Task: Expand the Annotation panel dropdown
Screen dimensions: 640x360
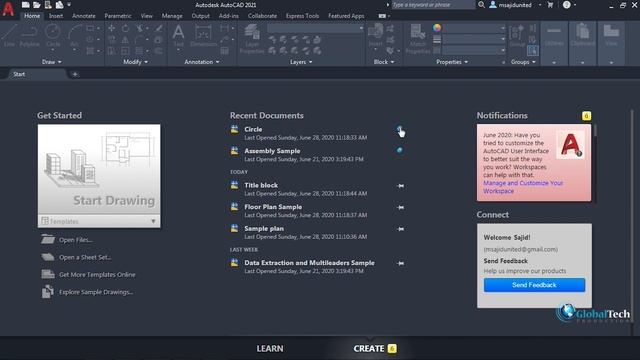Action: [202, 62]
